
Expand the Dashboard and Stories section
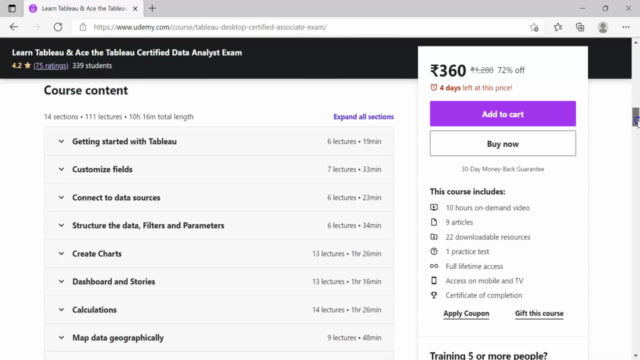point(219,282)
